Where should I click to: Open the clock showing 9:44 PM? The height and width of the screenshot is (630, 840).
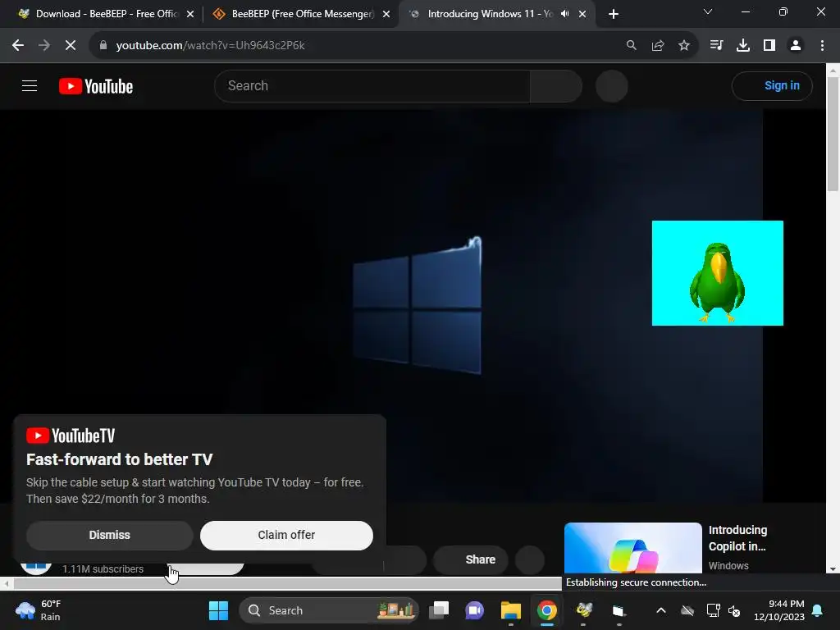point(779,610)
